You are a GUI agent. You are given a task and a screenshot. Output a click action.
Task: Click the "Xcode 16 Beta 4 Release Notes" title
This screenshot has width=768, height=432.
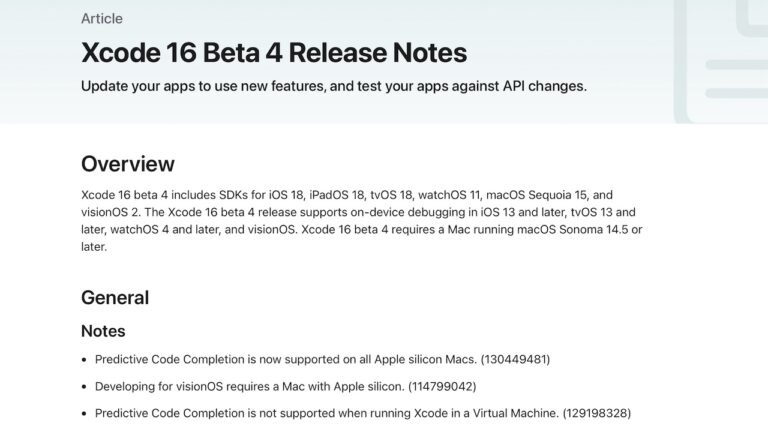[x=273, y=52]
